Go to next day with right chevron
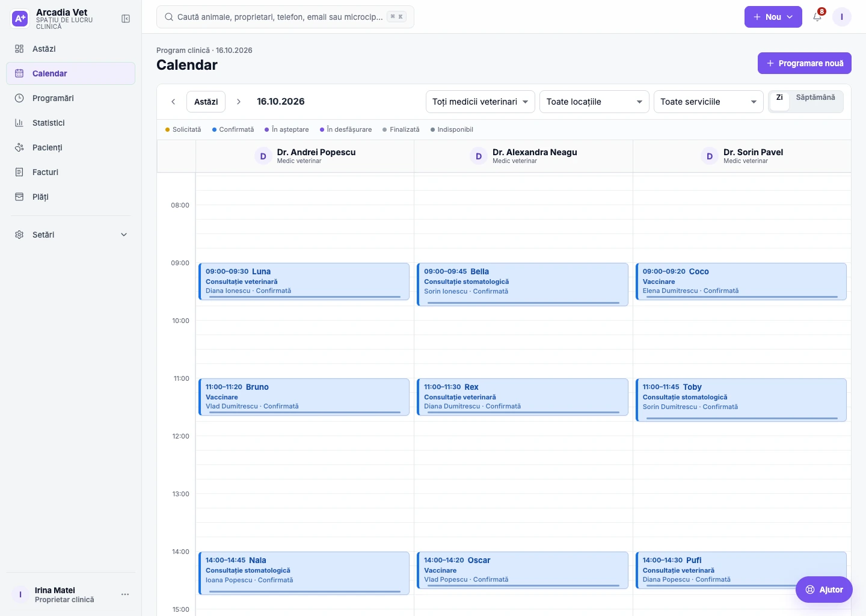The width and height of the screenshot is (866, 616). pos(239,102)
